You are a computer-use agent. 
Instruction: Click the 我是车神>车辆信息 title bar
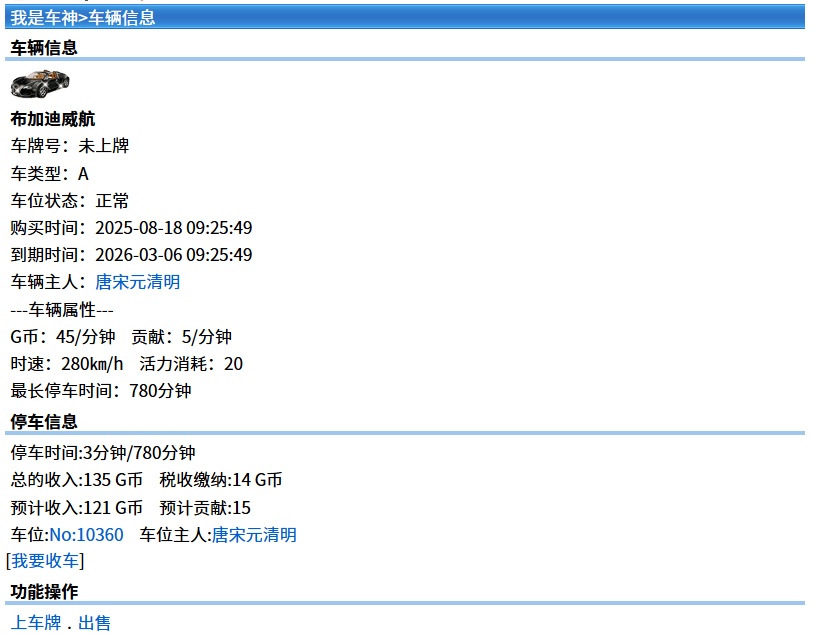(x=84, y=18)
